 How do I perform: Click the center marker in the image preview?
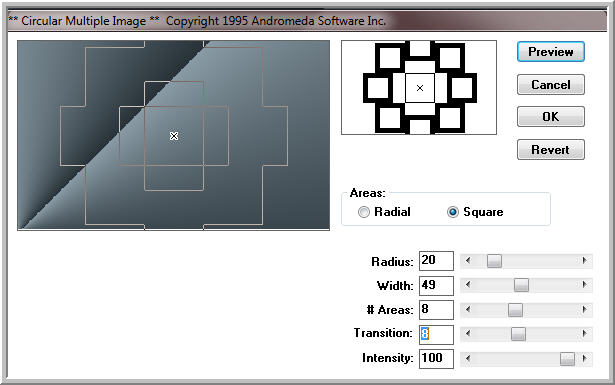pyautogui.click(x=174, y=136)
